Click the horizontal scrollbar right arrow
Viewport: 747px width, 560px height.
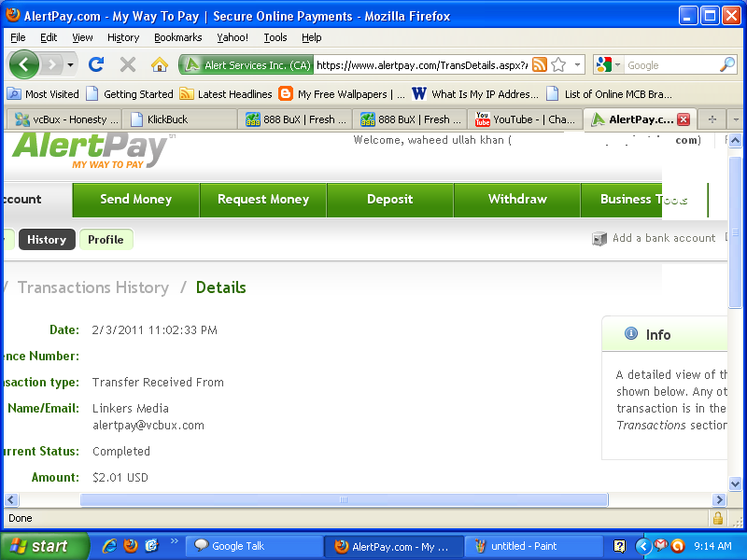tap(719, 499)
